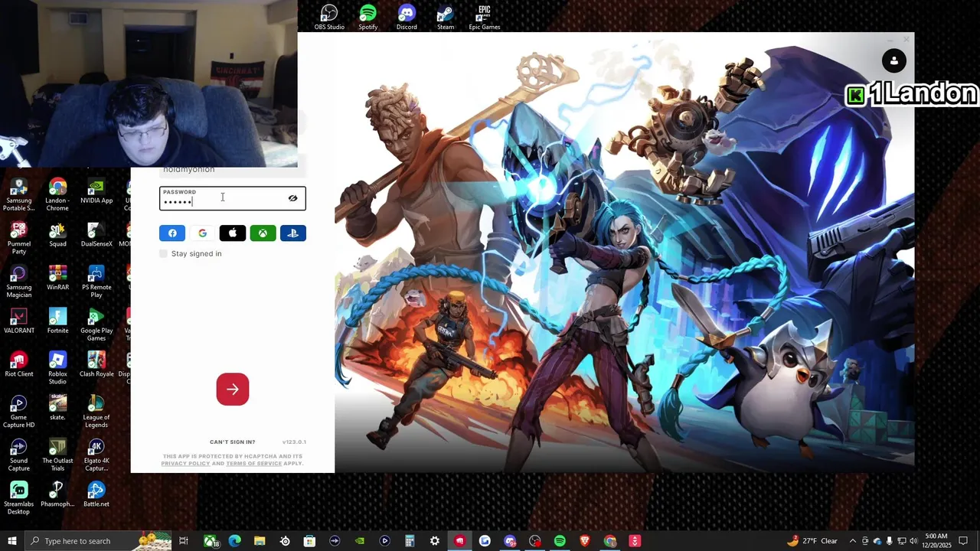Open the clock showing 5:00 AM
The width and height of the screenshot is (980, 551).
tap(936, 541)
